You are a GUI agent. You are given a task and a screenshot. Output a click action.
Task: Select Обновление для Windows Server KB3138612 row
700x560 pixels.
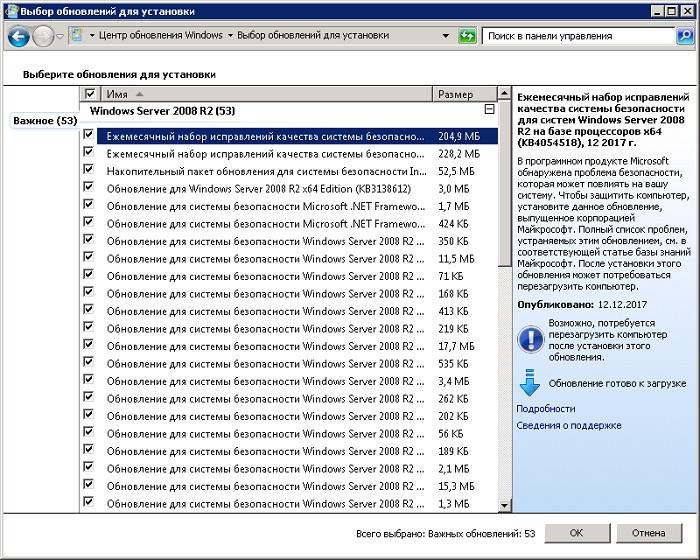pyautogui.click(x=297, y=188)
